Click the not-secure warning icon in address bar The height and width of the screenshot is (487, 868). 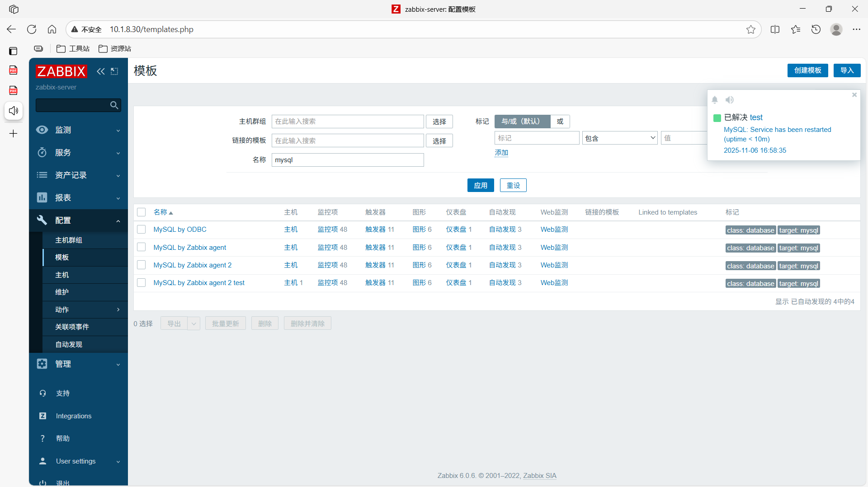75,29
